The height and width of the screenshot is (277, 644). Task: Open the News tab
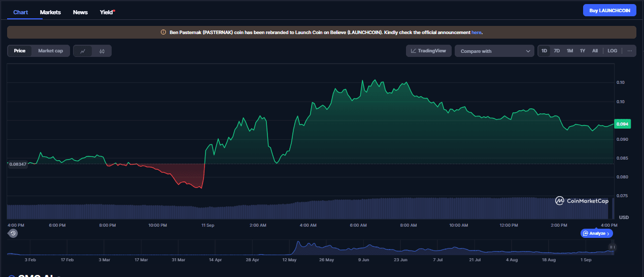80,12
